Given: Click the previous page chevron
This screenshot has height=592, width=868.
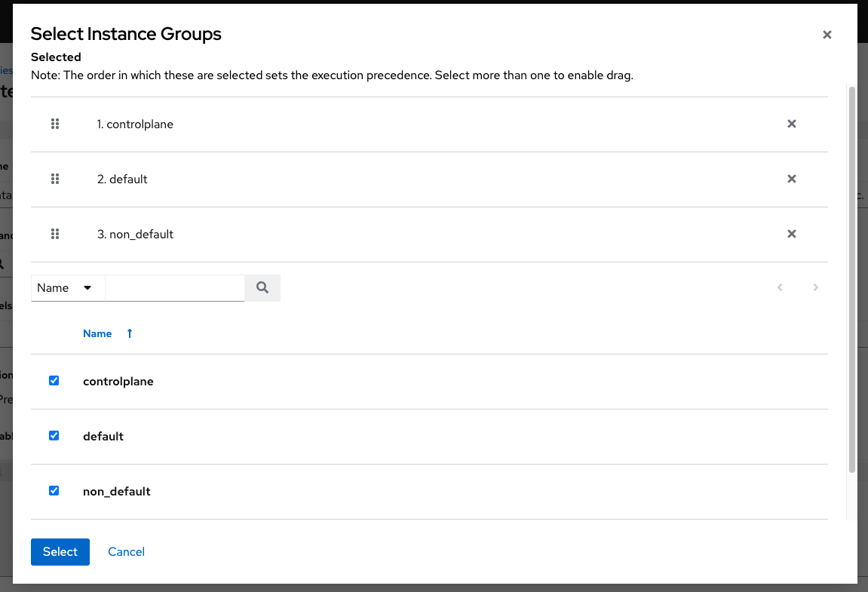Looking at the screenshot, I should (x=780, y=287).
